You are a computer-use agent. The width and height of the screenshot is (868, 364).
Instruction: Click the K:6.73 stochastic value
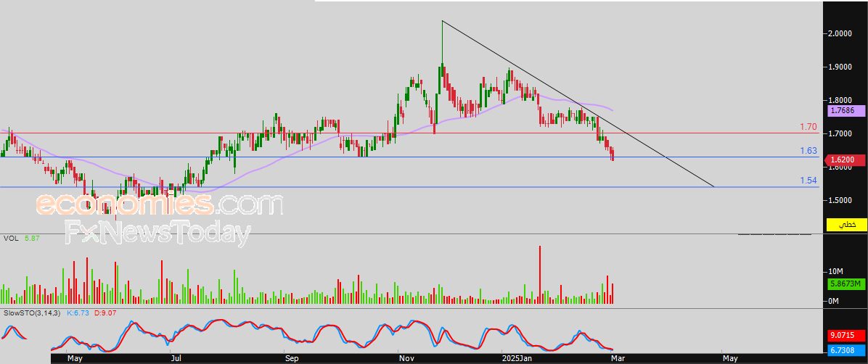(78, 313)
